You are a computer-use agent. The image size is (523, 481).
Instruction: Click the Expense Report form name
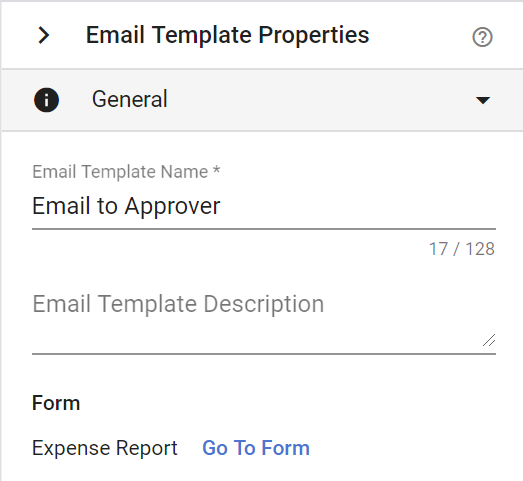tap(105, 448)
